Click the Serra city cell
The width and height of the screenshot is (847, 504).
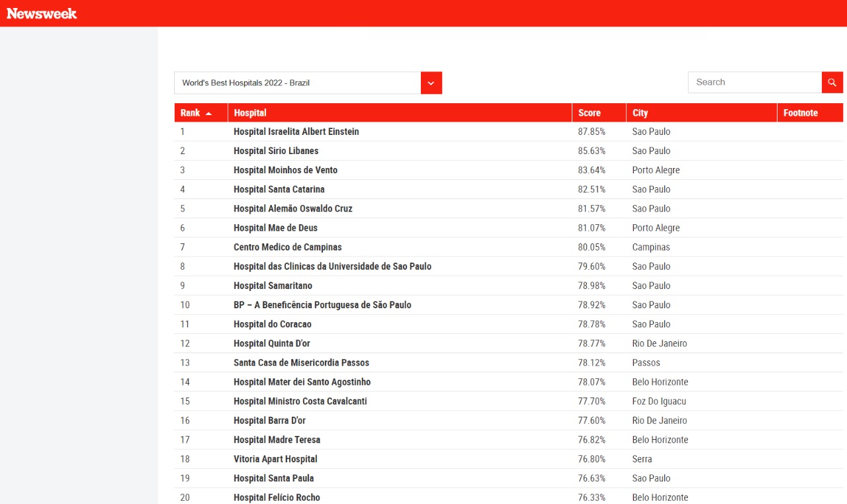tap(643, 458)
